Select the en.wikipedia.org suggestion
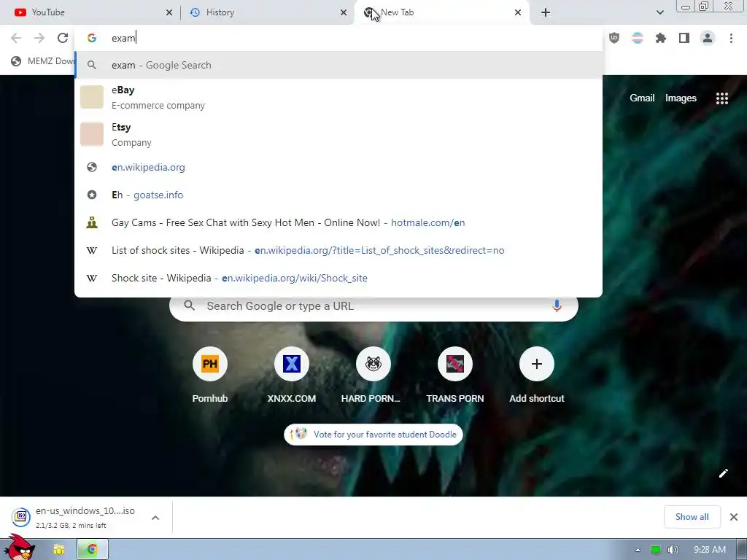 pyautogui.click(x=338, y=167)
